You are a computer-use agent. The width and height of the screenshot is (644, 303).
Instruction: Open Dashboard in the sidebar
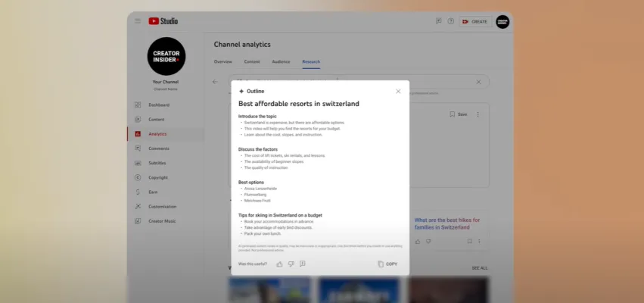pyautogui.click(x=158, y=105)
